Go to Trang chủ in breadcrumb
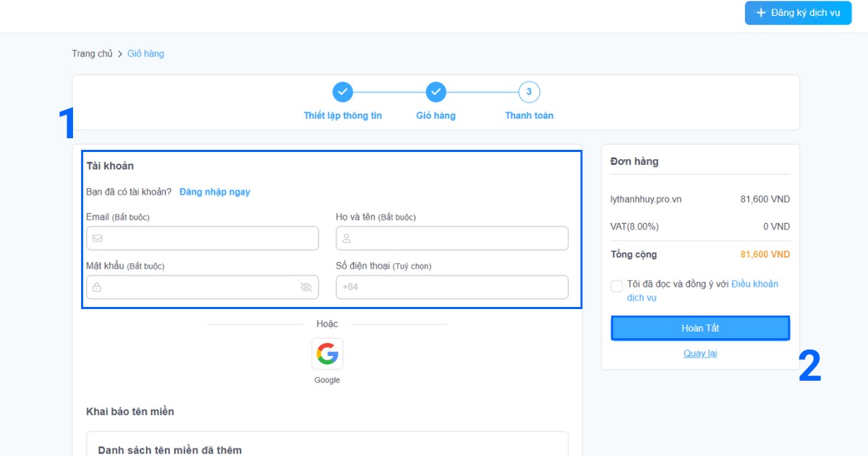The image size is (868, 456). [92, 54]
